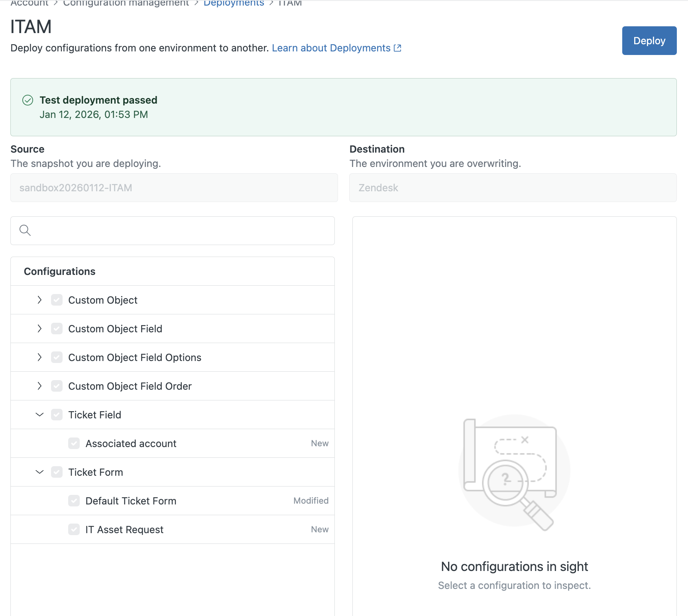This screenshot has height=616, width=688.
Task: Toggle the IT Asset Request checkbox
Action: (74, 530)
